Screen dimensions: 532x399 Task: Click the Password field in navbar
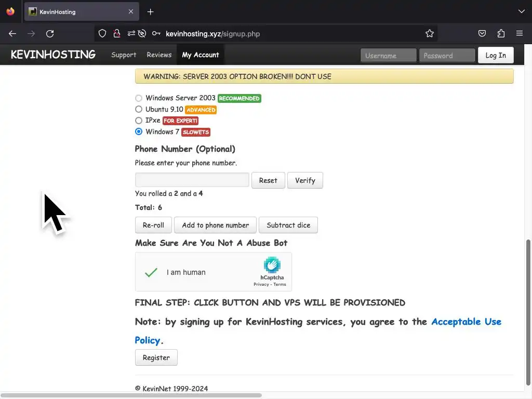tap(447, 55)
